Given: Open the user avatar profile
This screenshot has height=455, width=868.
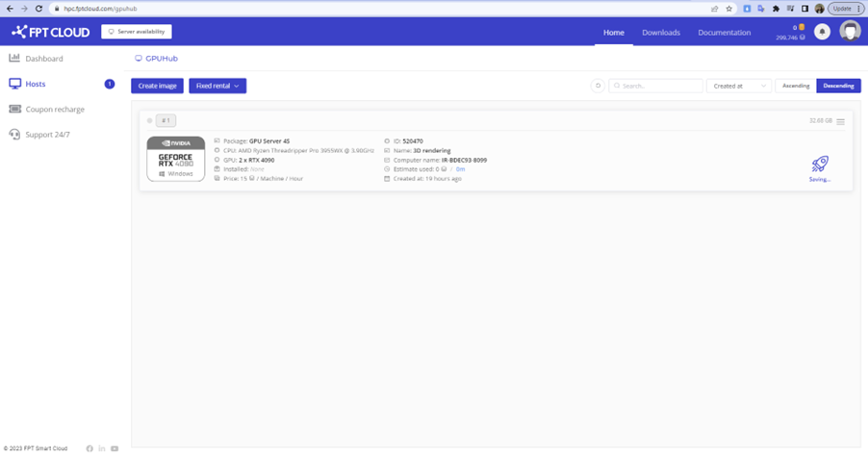Looking at the screenshot, I should pos(850,31).
